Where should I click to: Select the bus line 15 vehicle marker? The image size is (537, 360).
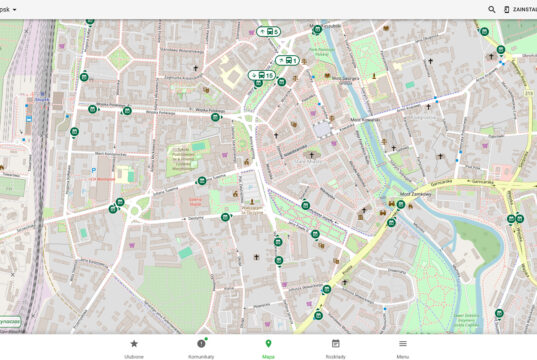click(262, 75)
